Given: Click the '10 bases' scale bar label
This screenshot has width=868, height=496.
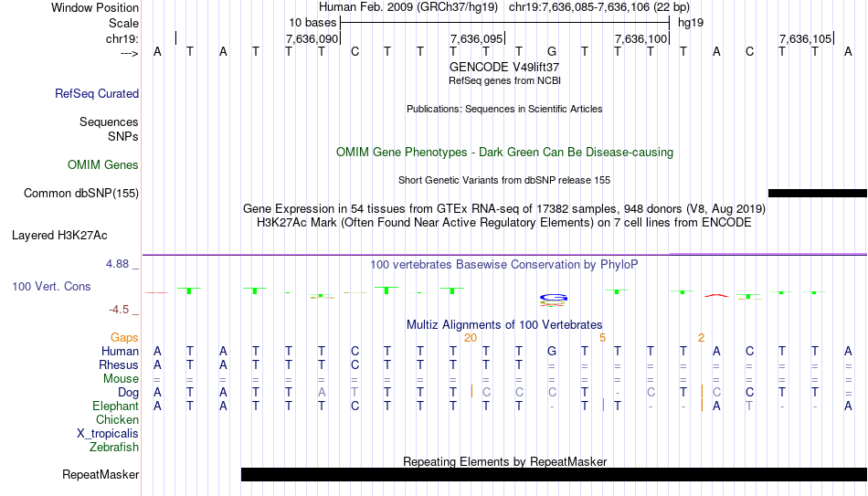Looking at the screenshot, I should click(312, 23).
